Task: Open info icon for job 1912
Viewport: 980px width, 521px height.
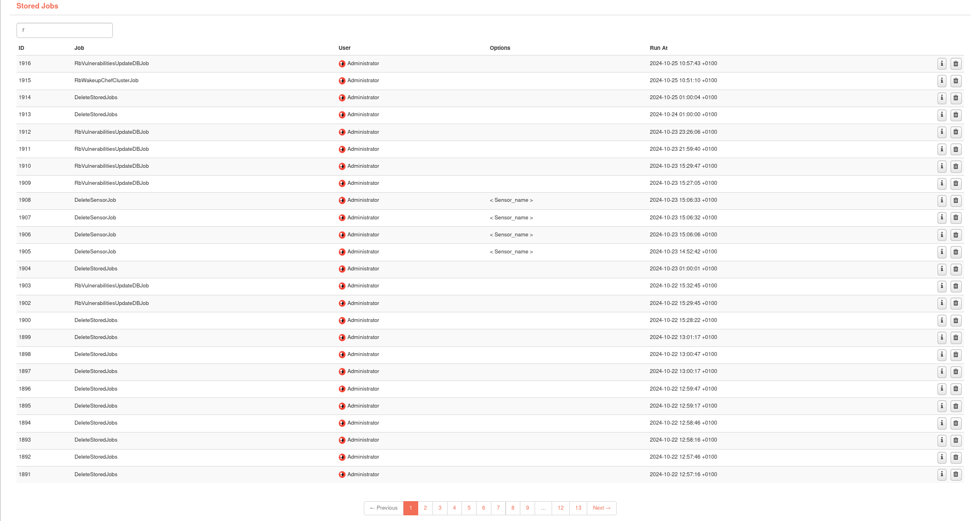Action: (x=942, y=132)
